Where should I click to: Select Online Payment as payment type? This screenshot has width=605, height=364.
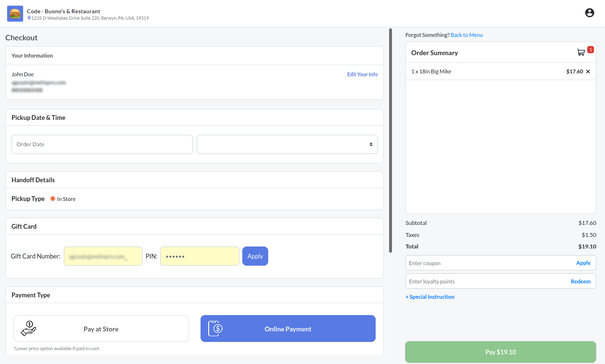coord(288,329)
